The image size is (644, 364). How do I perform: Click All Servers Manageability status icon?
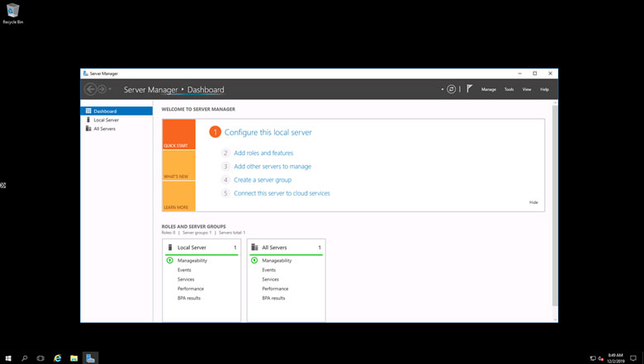pos(254,260)
